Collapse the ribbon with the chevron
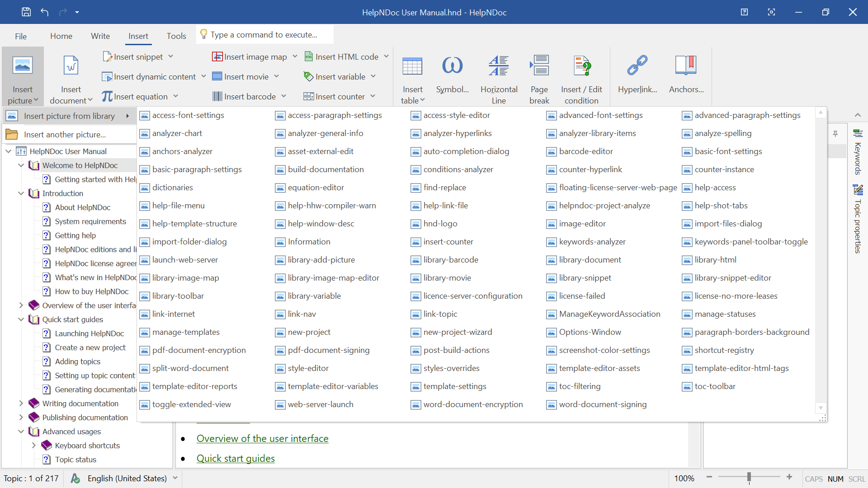868x488 pixels. pos(858,115)
